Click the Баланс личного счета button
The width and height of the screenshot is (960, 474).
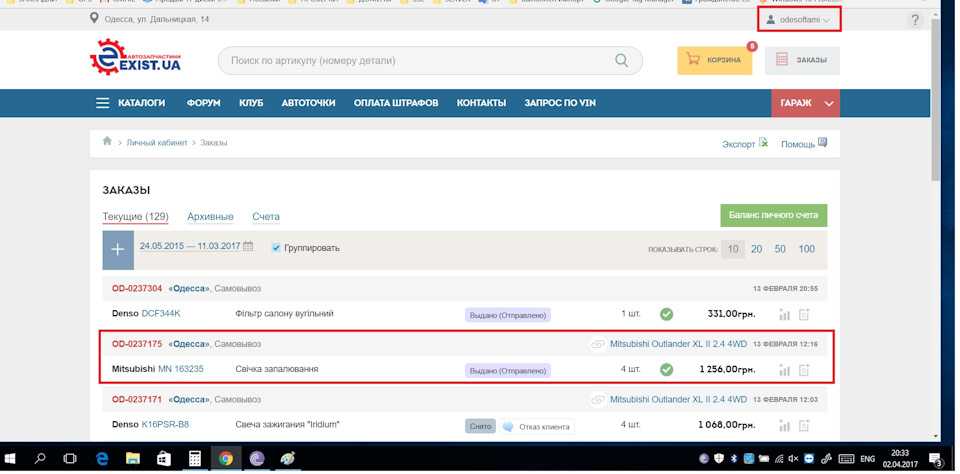[773, 215]
